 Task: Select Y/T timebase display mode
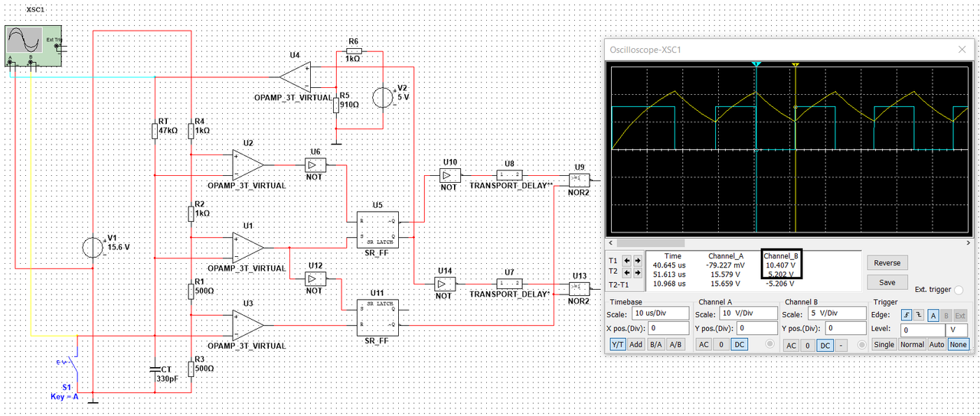[618, 345]
